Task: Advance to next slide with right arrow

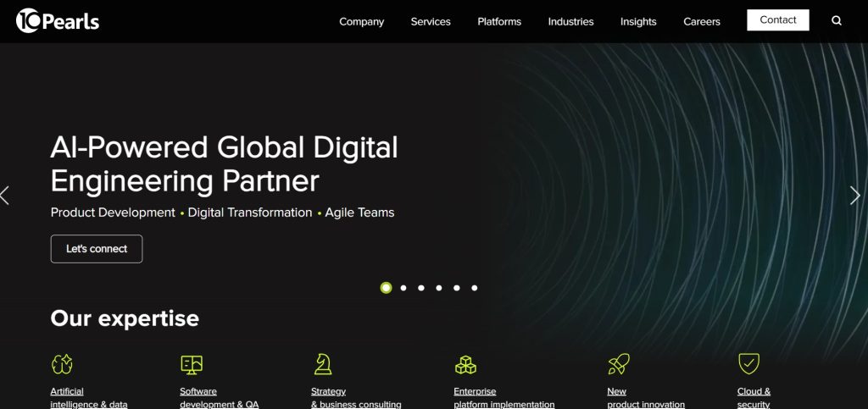Action: [x=854, y=195]
